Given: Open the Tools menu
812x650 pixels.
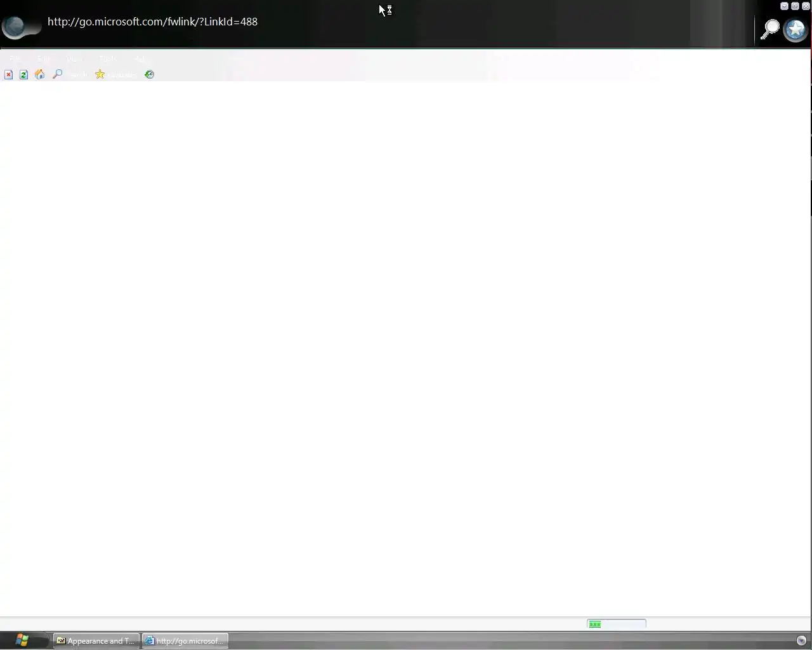Looking at the screenshot, I should click(108, 59).
